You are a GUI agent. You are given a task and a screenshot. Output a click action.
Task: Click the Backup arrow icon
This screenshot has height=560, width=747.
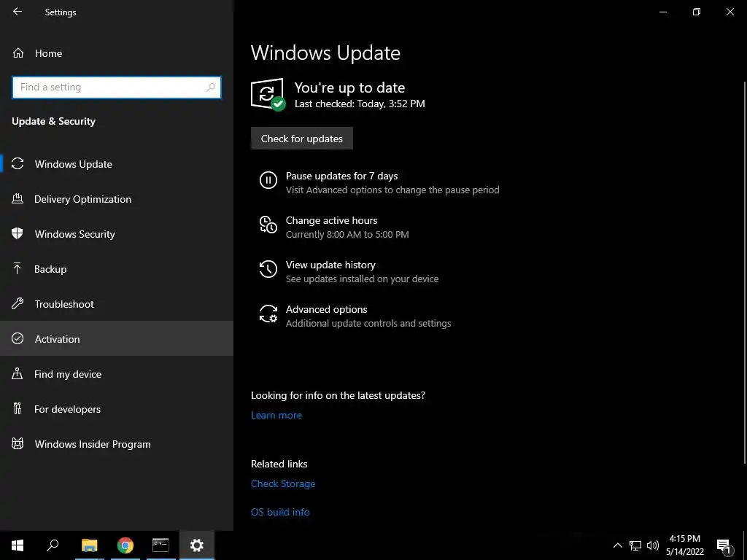(18, 268)
